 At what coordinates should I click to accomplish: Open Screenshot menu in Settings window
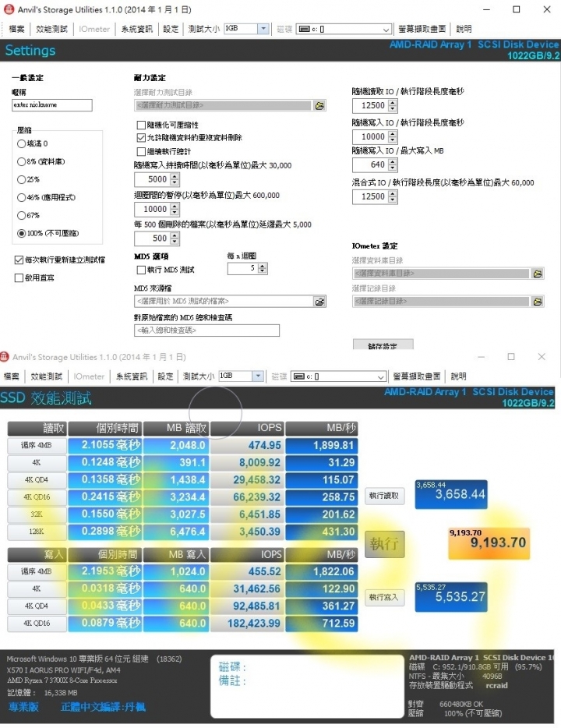tap(422, 30)
